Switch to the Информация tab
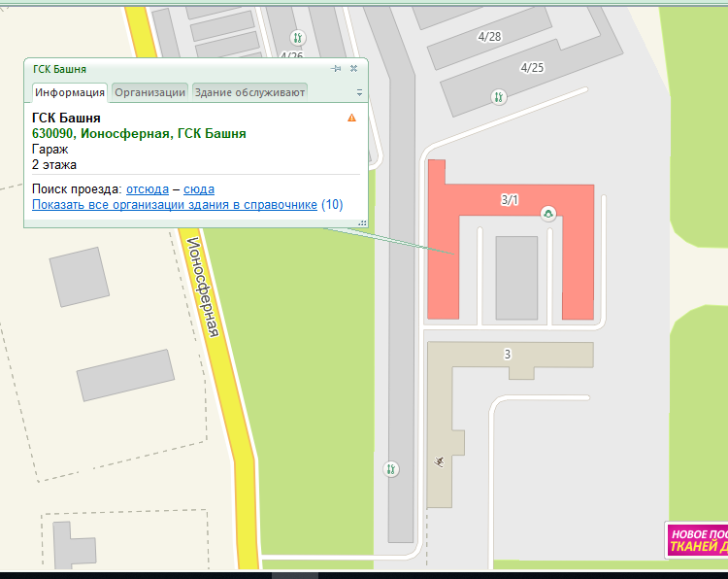 click(x=70, y=92)
